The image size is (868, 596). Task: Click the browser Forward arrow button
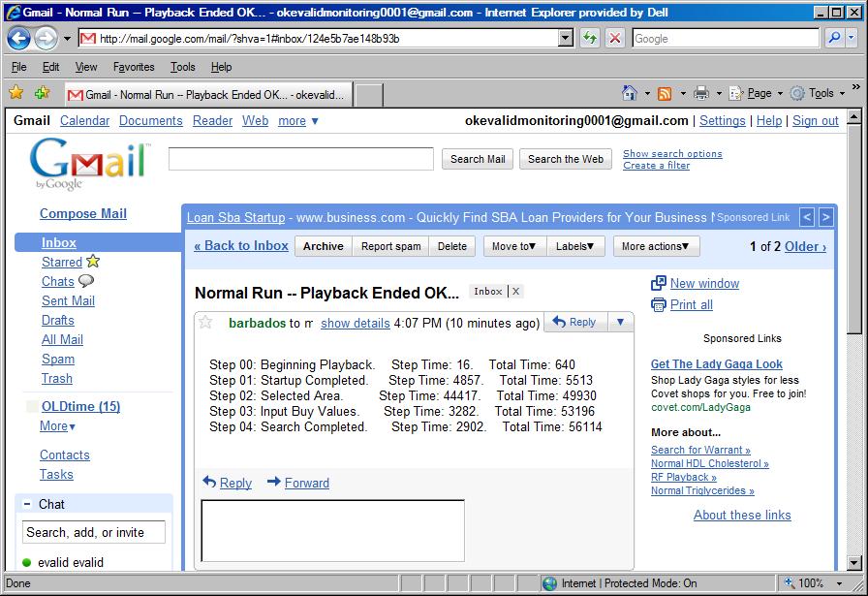[46, 38]
